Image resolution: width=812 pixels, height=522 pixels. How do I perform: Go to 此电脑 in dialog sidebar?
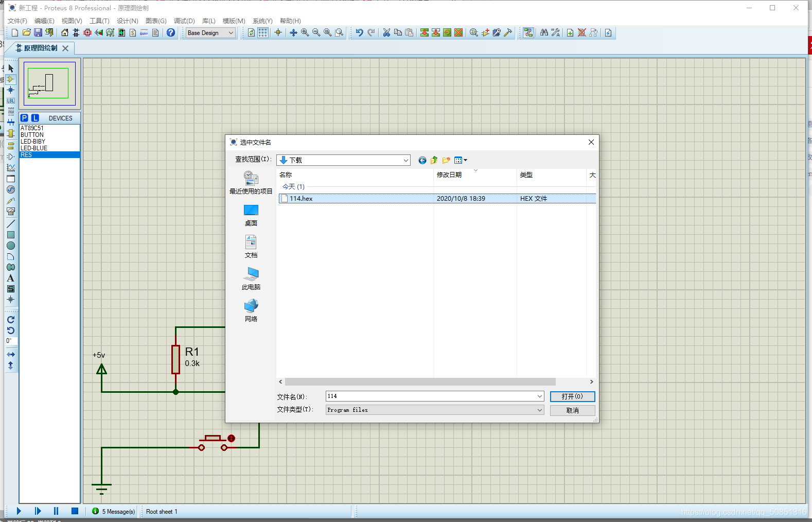251,279
